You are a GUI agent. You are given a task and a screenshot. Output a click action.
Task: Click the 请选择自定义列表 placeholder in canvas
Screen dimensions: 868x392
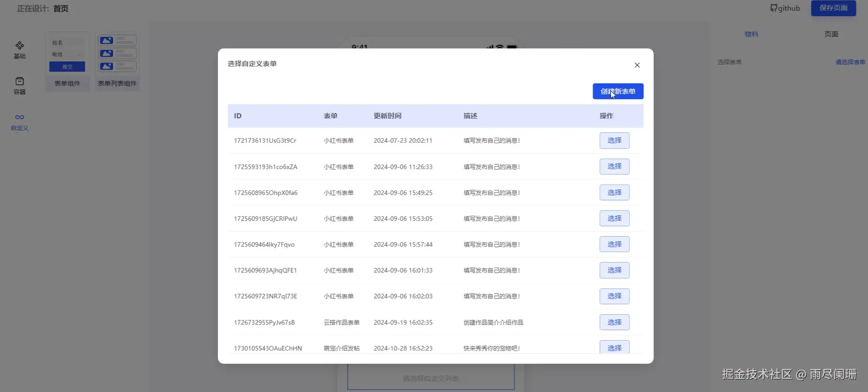coord(431,378)
